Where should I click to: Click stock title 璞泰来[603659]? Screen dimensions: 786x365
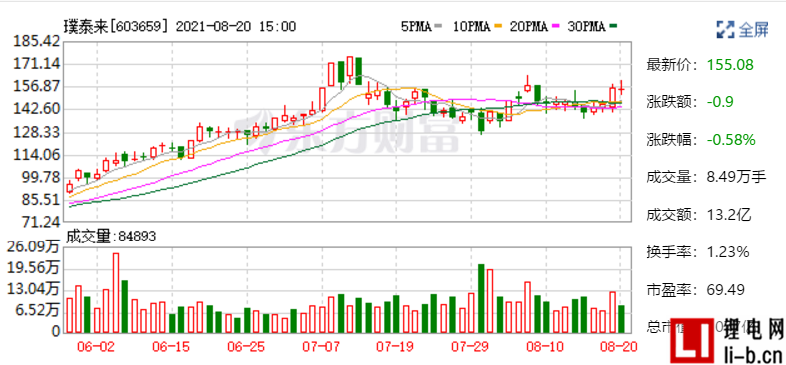tap(117, 27)
